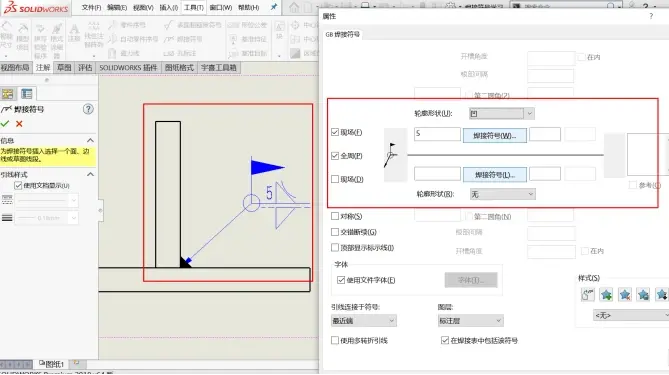
Task: Click the blue field weld flag in drawing
Action: pyautogui.click(x=267, y=167)
